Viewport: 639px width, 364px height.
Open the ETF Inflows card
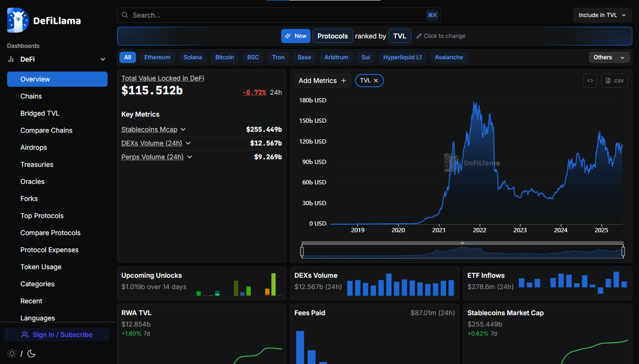click(x=548, y=283)
